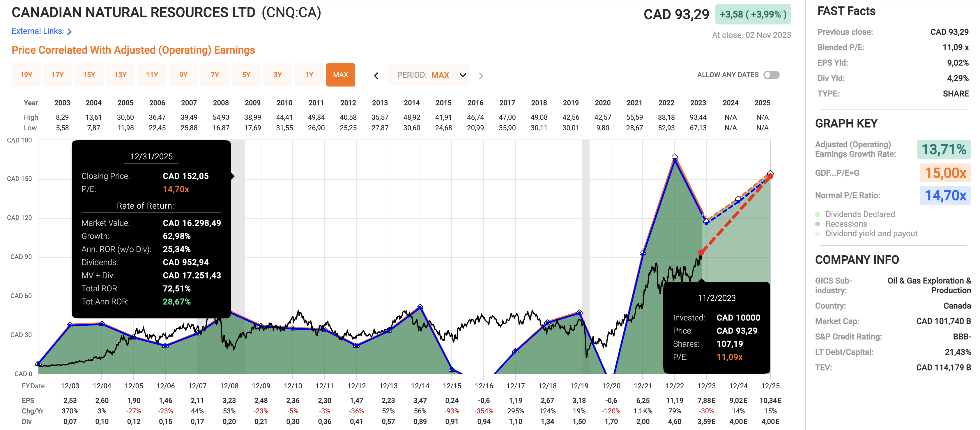The height and width of the screenshot is (430, 980).
Task: Click the 12/19 earnings marker on chart
Action: [579, 312]
